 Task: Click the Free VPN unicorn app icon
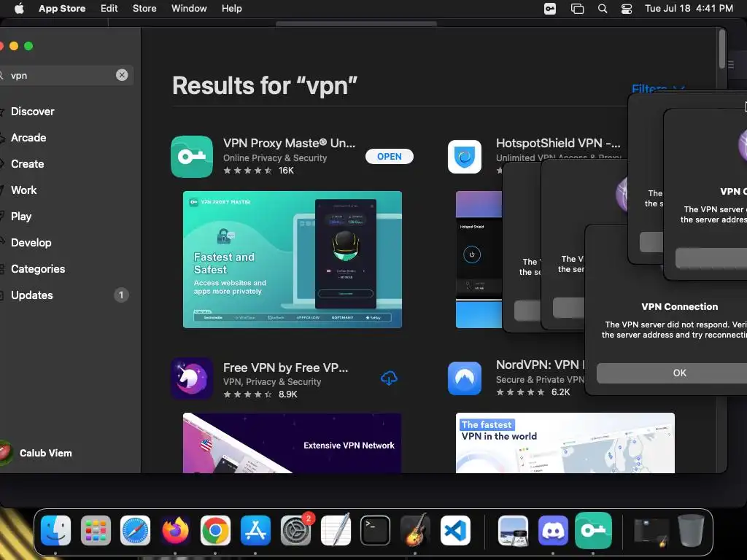(192, 378)
